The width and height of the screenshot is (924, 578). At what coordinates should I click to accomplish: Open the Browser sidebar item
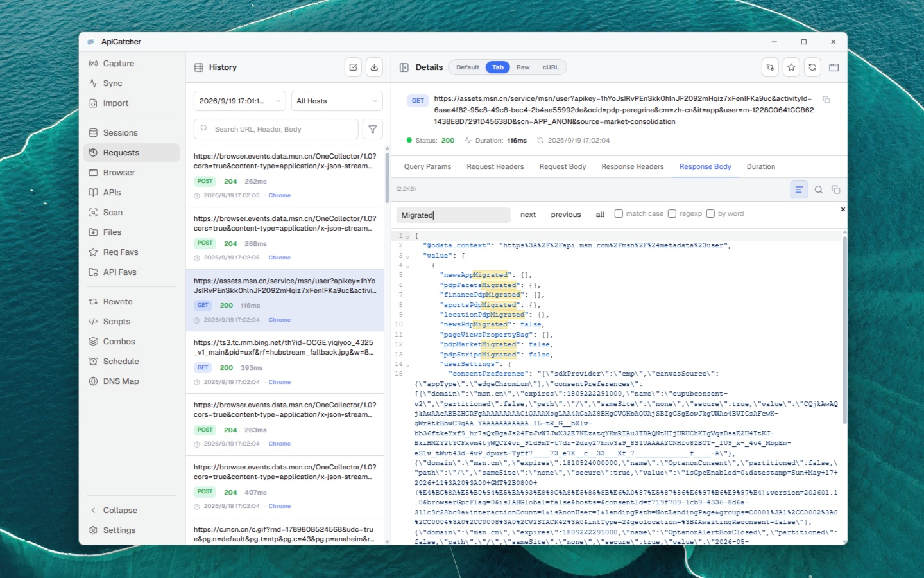(132, 173)
